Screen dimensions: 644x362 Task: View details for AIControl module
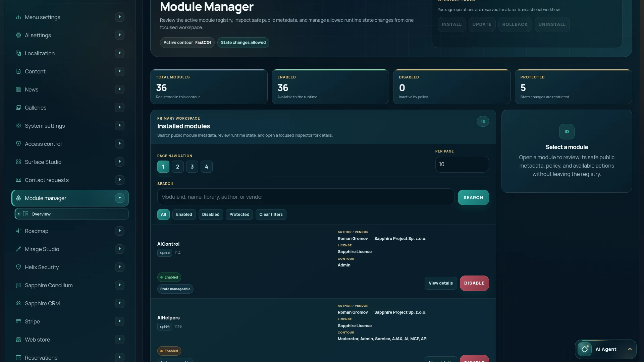coord(441,283)
